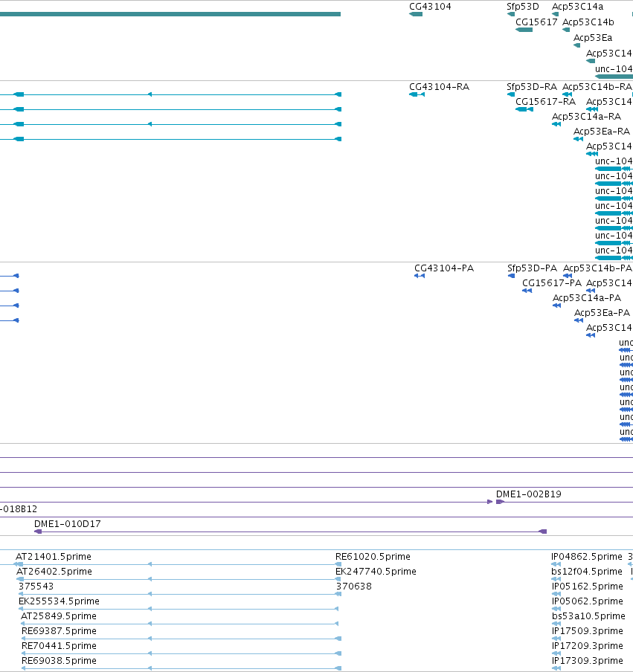Image resolution: width=633 pixels, height=672 pixels.
Task: Click the CG15617-PA protein label
Action: point(552,283)
